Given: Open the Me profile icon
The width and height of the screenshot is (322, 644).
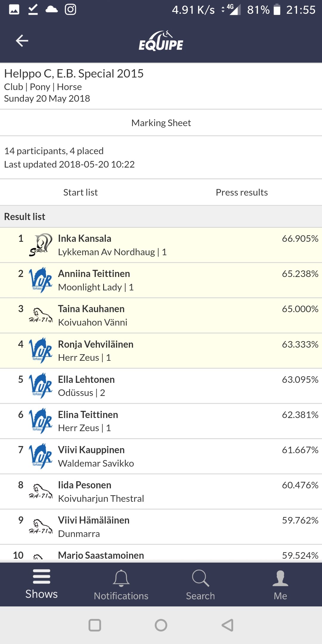Looking at the screenshot, I should [280, 578].
